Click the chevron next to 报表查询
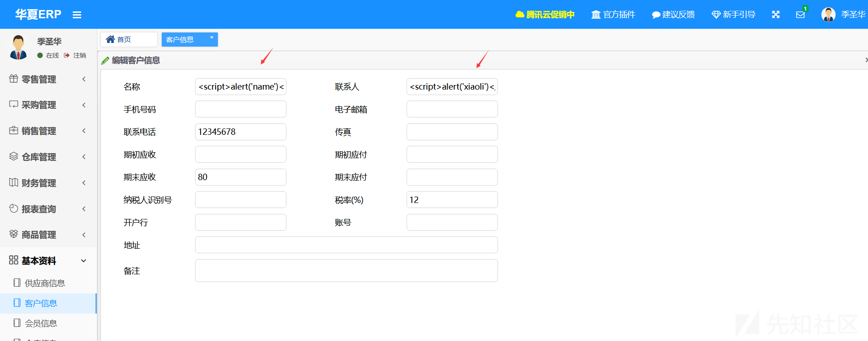Image resolution: width=868 pixels, height=341 pixels. tap(84, 209)
